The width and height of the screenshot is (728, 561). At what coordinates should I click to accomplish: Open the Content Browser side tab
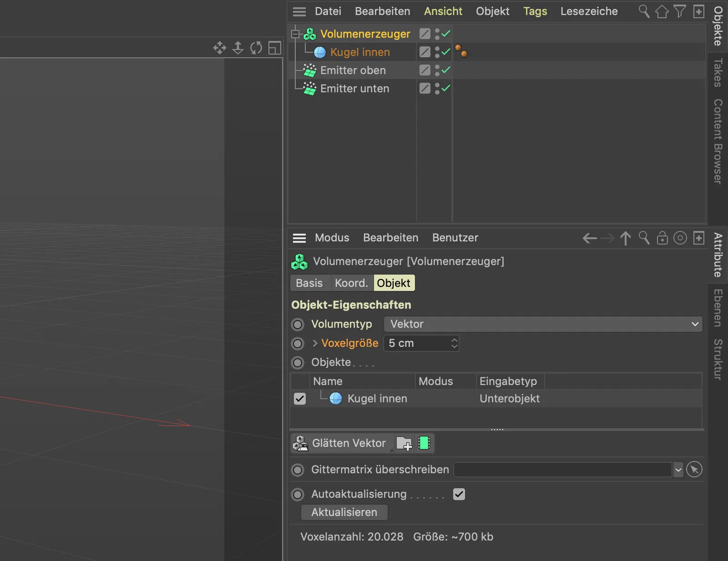click(x=718, y=141)
